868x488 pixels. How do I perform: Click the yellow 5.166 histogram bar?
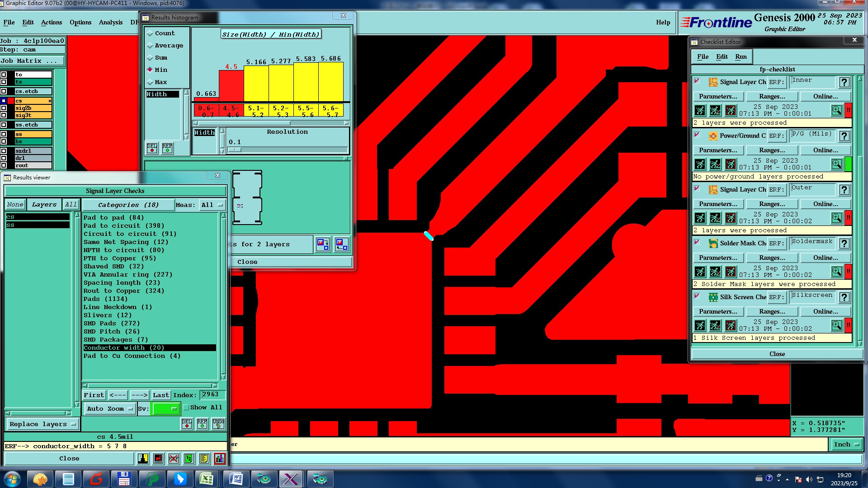click(x=256, y=84)
